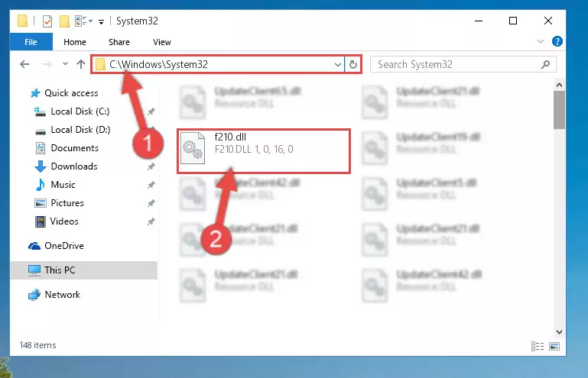Click the pin icon beside Local Disk (C:)

(151, 111)
